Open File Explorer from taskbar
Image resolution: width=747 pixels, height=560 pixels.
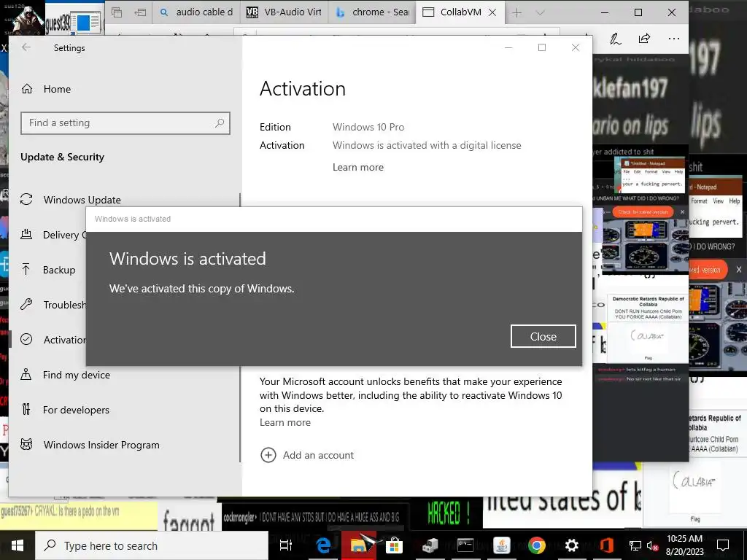pyautogui.click(x=358, y=545)
